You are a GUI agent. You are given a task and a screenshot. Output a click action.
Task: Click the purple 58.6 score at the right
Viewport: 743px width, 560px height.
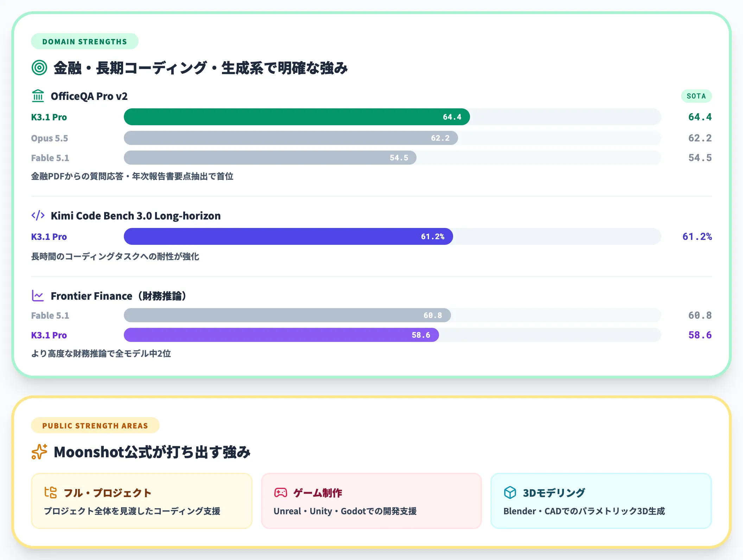(700, 335)
